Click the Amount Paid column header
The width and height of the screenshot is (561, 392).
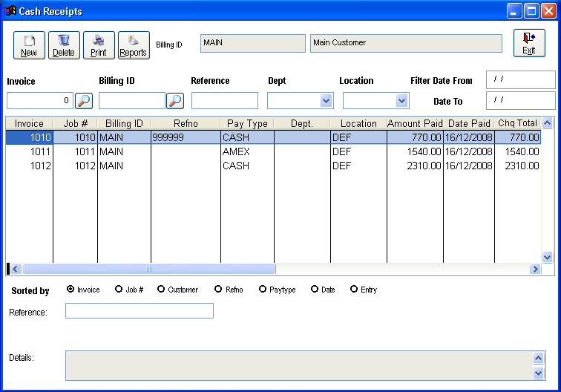(x=415, y=123)
